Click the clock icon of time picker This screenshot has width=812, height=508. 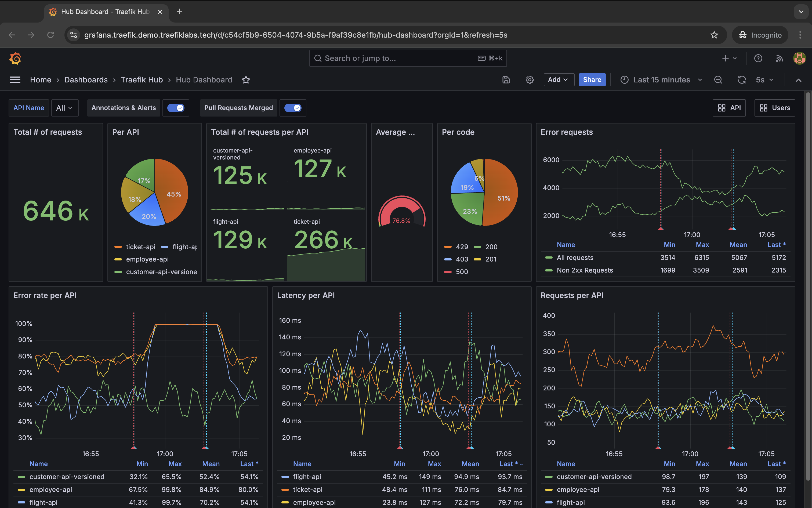point(624,80)
